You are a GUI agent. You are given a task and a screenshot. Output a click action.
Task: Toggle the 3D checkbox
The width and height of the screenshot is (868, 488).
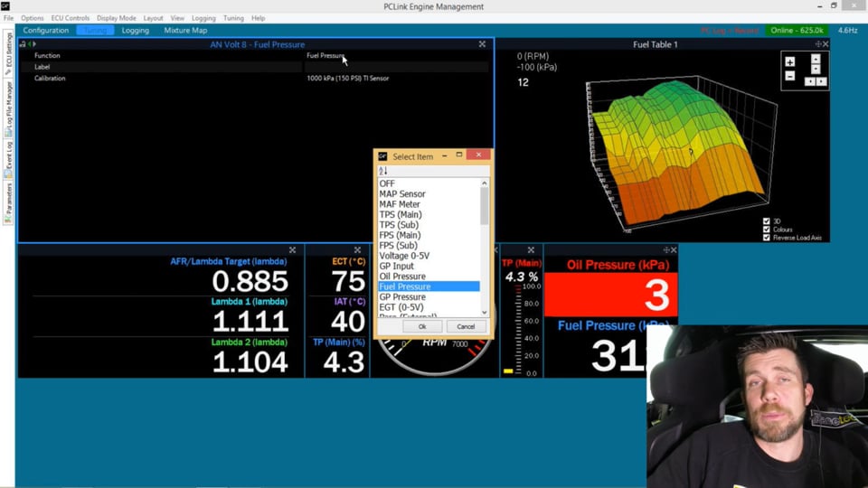point(767,221)
